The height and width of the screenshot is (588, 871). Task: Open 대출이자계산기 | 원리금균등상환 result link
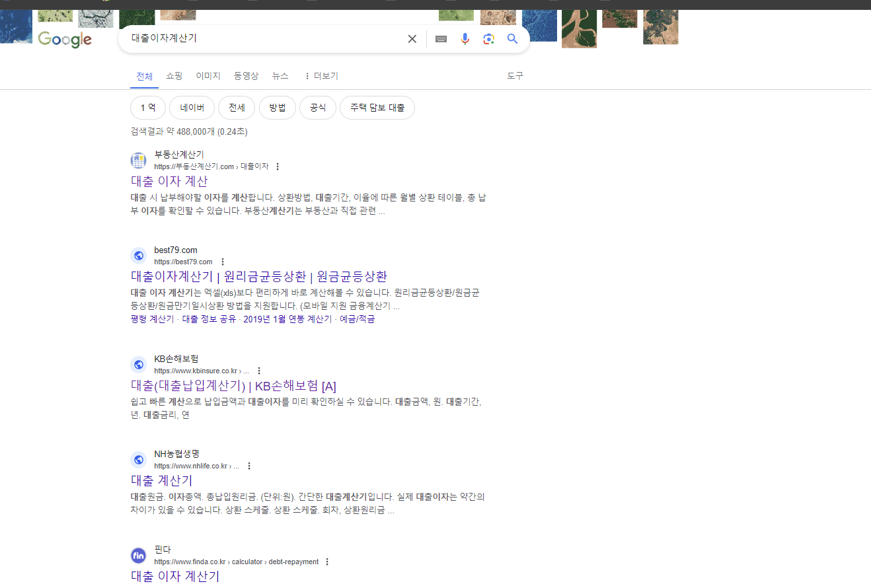pyautogui.click(x=259, y=276)
